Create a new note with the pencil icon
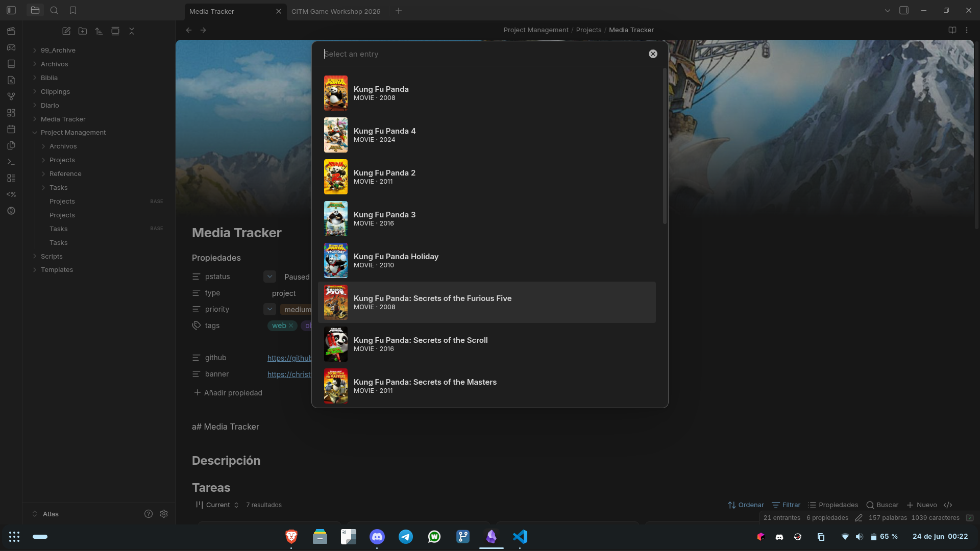Image resolution: width=980 pixels, height=551 pixels. pos(66,31)
